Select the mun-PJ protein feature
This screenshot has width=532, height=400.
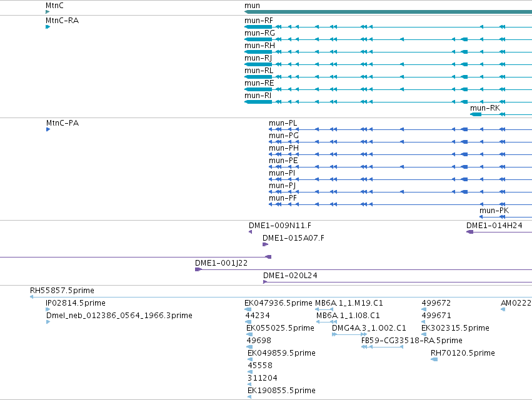pyautogui.click(x=400, y=192)
